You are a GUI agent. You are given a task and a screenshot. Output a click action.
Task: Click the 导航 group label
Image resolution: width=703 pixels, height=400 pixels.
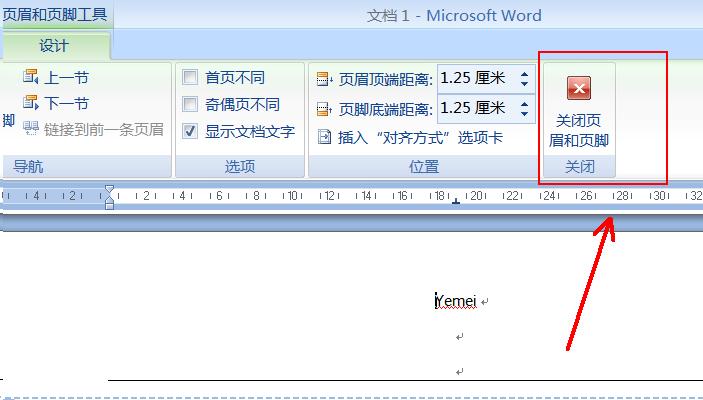click(x=28, y=166)
